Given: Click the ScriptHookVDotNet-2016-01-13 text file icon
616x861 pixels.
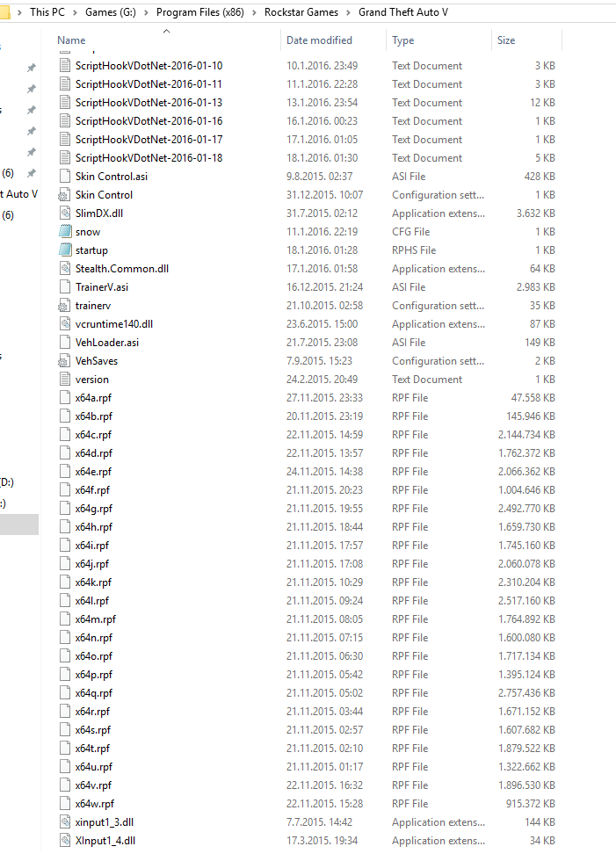Looking at the screenshot, I should tap(65, 102).
